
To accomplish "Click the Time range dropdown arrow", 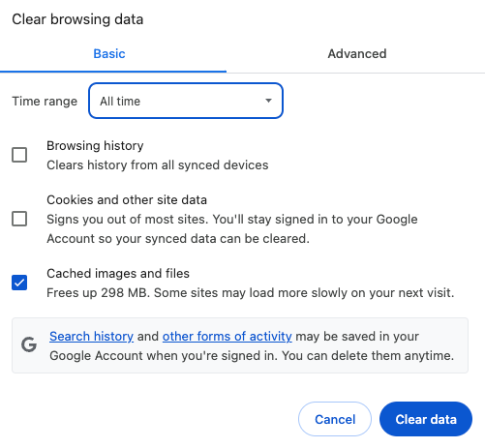I will click(x=268, y=101).
